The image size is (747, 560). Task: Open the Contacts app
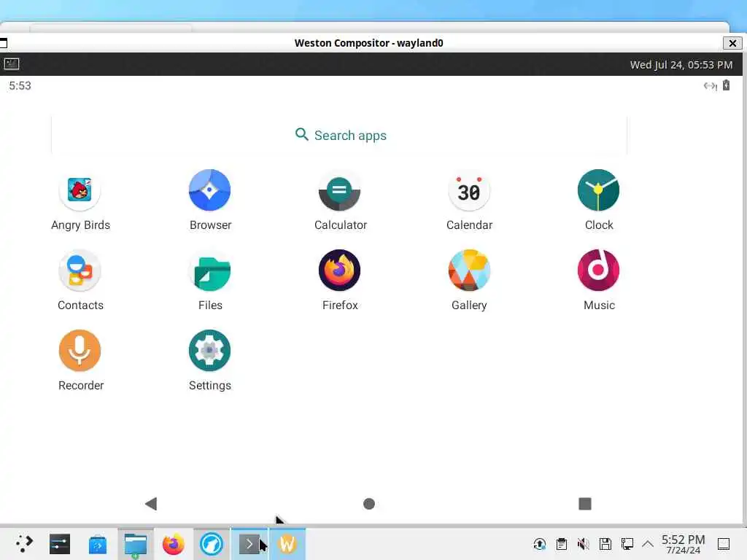[80, 271]
